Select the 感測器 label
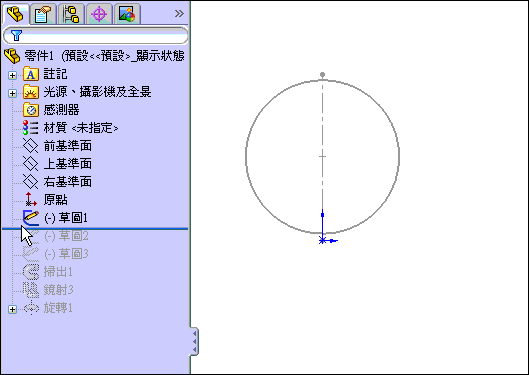529x375 pixels. pos(61,110)
